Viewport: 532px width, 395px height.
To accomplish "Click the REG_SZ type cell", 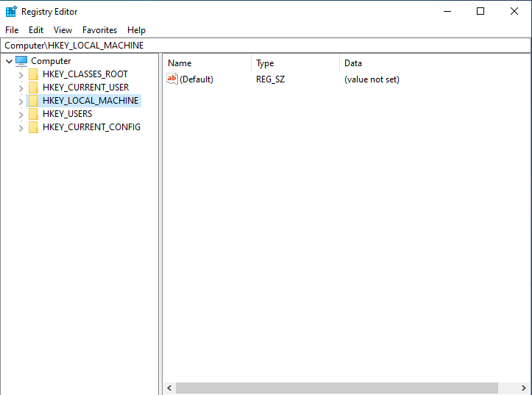I will pos(270,79).
